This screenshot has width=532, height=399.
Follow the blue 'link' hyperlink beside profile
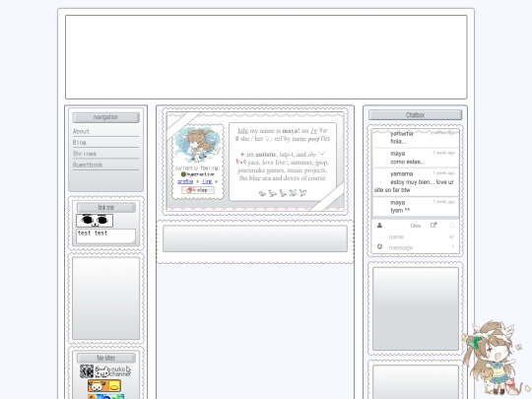click(x=207, y=181)
